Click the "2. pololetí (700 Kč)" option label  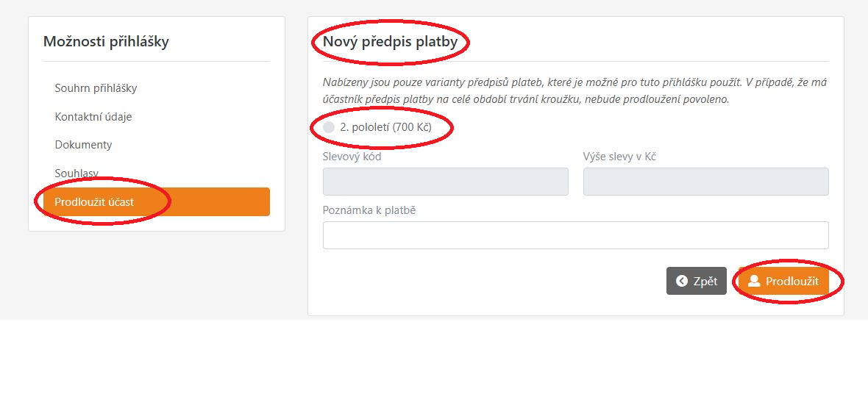point(385,127)
